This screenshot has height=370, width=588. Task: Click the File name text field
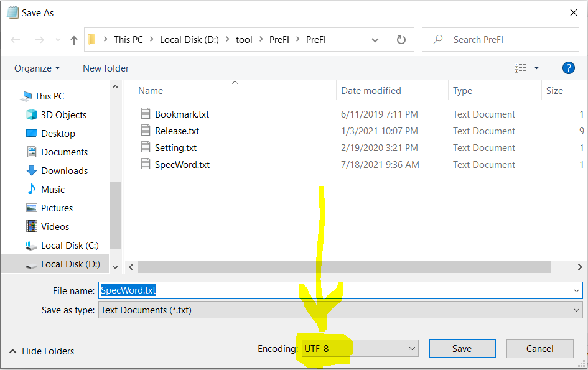pyautogui.click(x=340, y=290)
